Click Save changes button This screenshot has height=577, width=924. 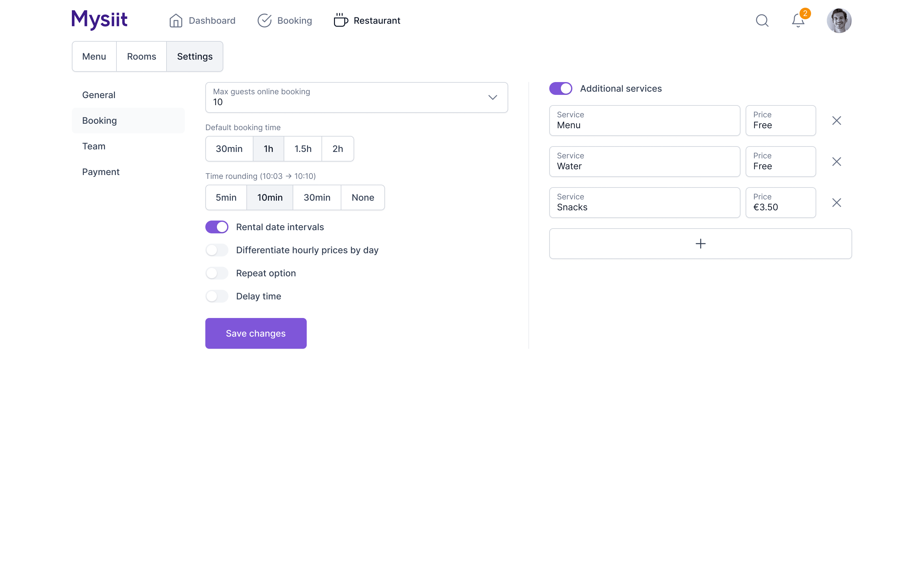pos(256,333)
